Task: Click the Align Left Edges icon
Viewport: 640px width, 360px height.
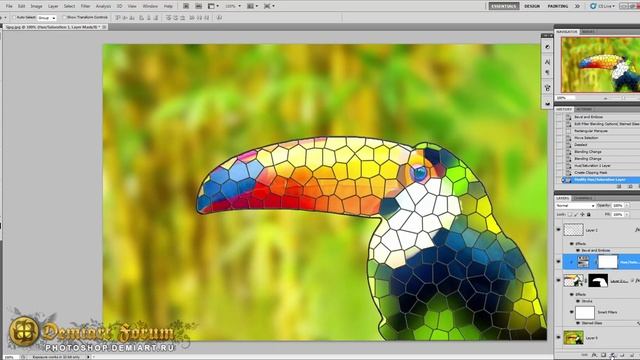Action: pyautogui.click(x=142, y=18)
